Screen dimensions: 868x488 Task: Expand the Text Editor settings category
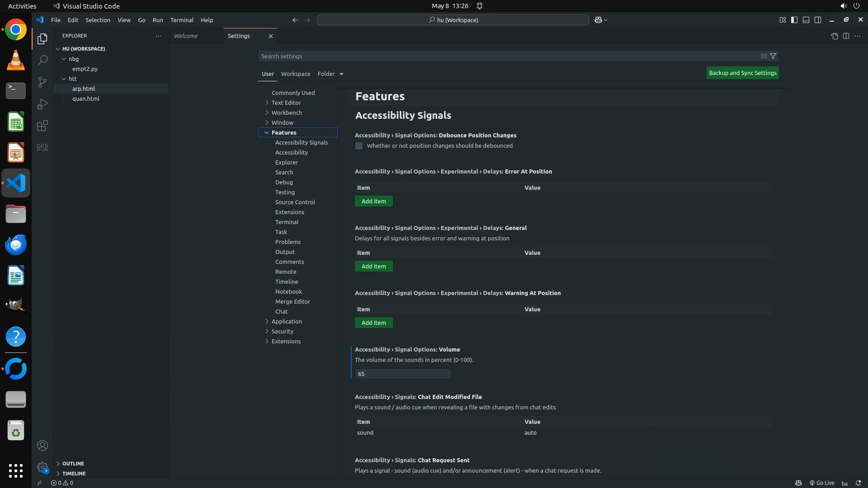coord(286,103)
